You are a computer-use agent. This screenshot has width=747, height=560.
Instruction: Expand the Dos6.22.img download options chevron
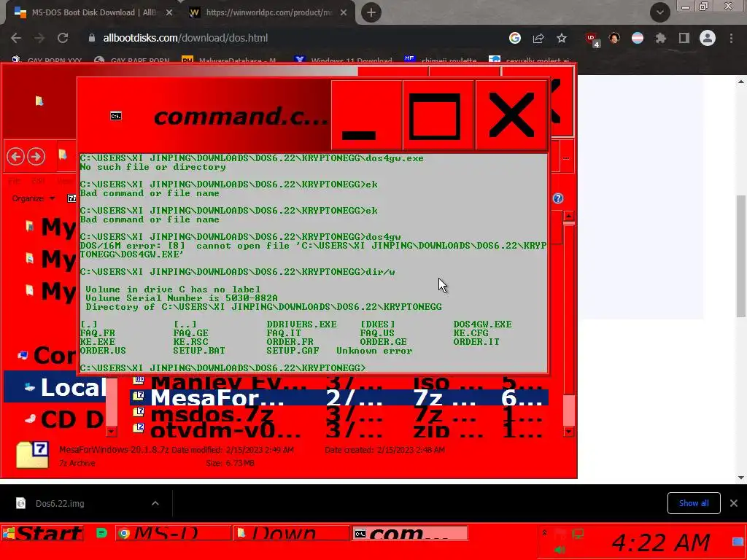[x=155, y=503]
